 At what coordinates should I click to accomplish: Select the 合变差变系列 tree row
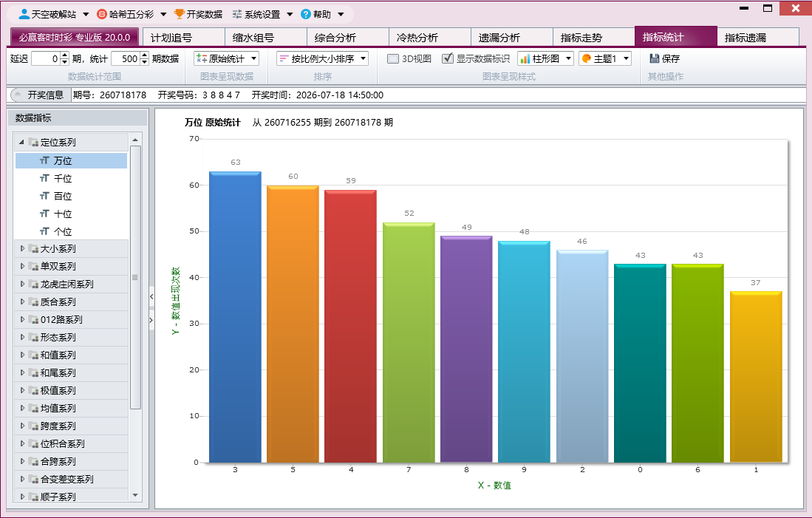(72, 479)
